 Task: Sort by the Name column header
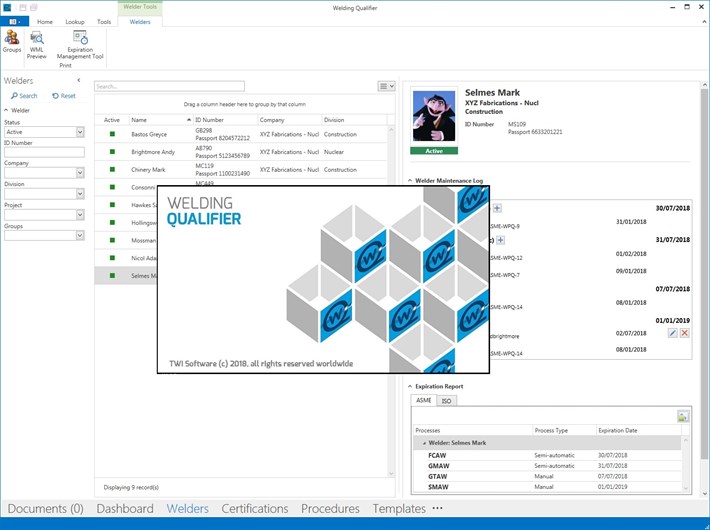coord(161,120)
